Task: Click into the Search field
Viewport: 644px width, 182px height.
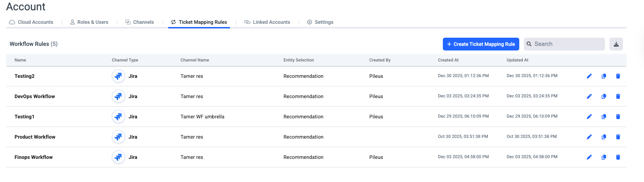Action: coord(567,44)
